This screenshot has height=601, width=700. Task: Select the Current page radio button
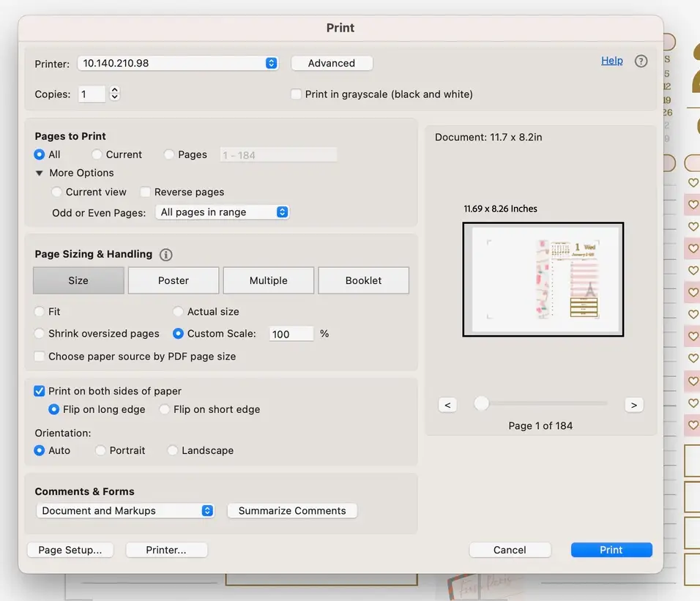point(96,154)
